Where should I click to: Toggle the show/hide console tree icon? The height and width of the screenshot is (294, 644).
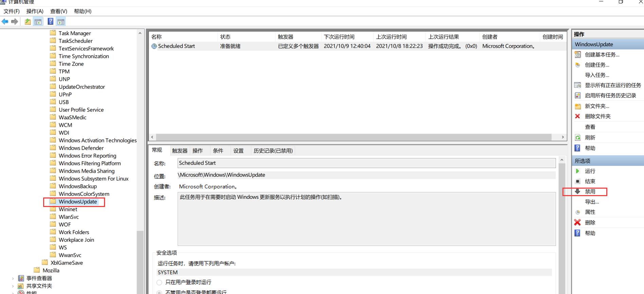tap(38, 22)
